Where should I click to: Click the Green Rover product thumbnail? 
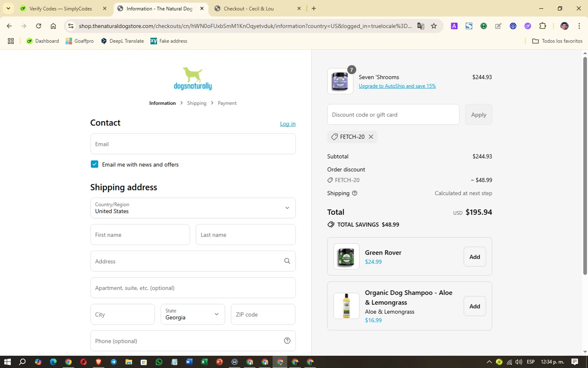coord(346,256)
